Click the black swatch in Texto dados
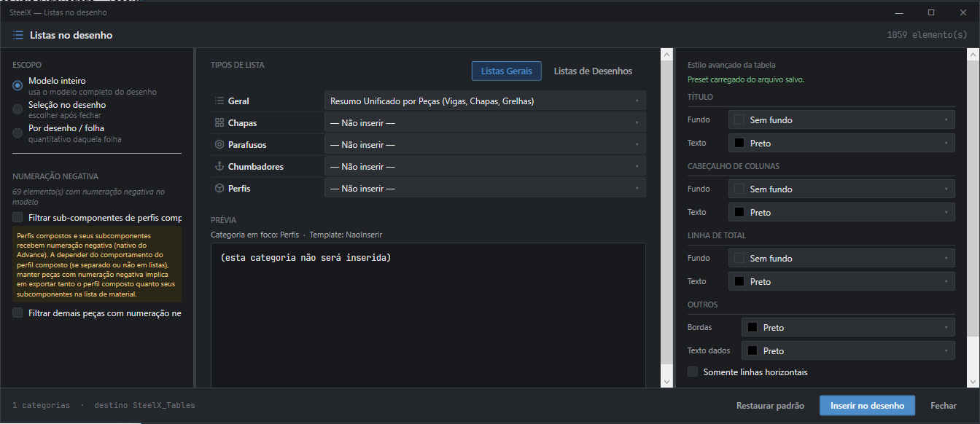 (752, 350)
